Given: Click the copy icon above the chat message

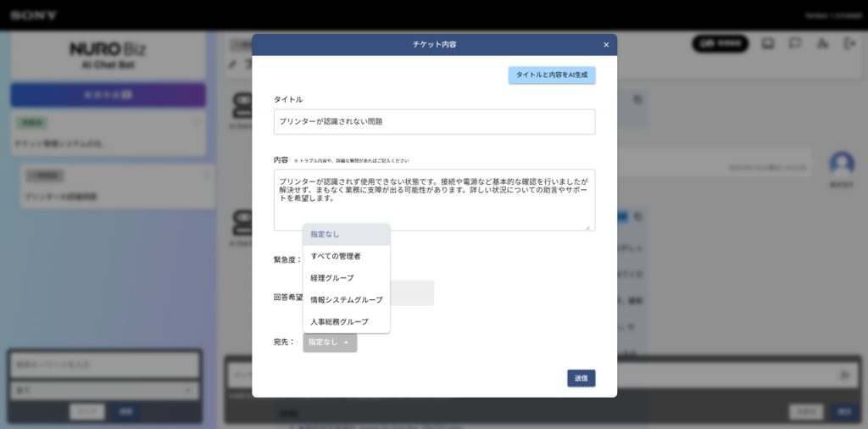Looking at the screenshot, I should (637, 100).
